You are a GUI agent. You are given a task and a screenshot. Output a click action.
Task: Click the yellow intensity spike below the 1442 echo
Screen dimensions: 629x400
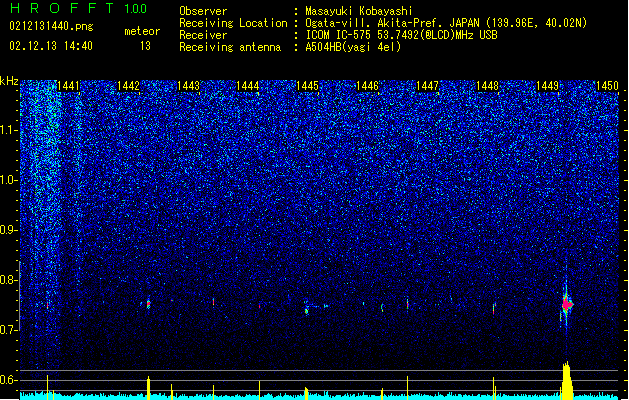point(148,388)
